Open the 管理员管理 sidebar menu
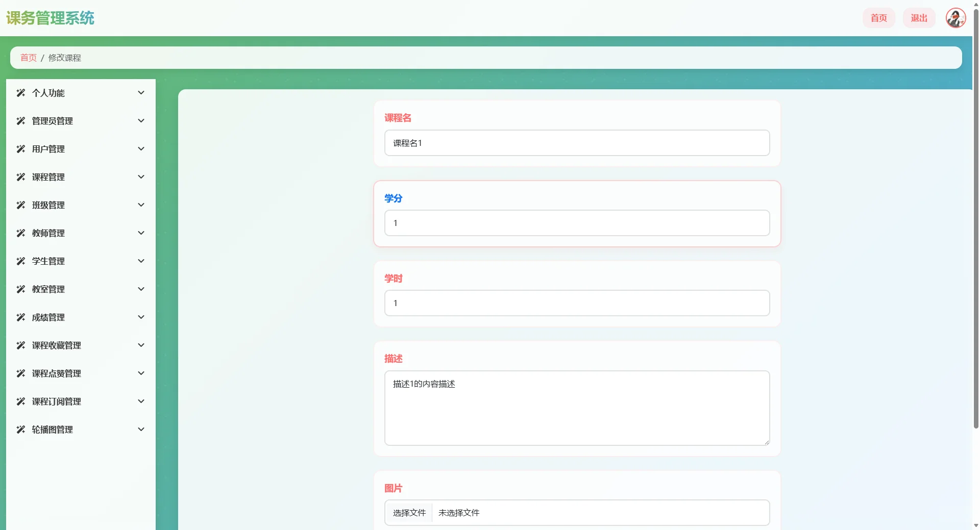Viewport: 980px width, 530px height. (x=81, y=121)
